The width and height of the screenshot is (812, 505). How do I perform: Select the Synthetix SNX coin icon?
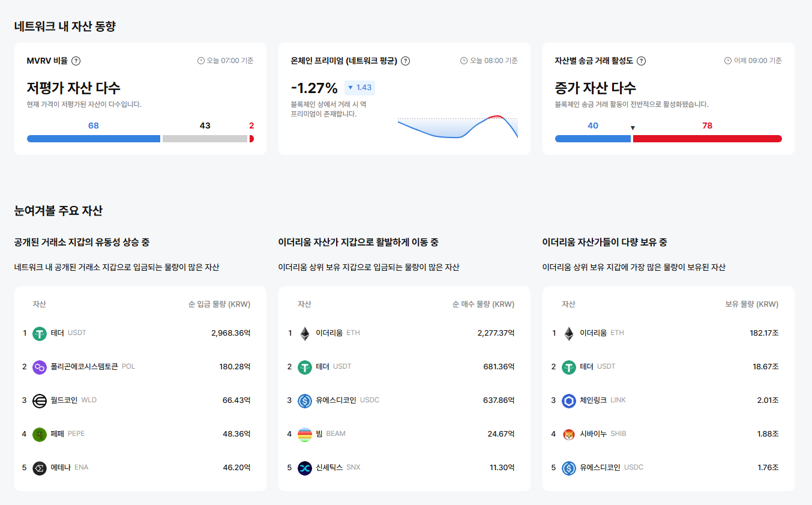coord(304,467)
